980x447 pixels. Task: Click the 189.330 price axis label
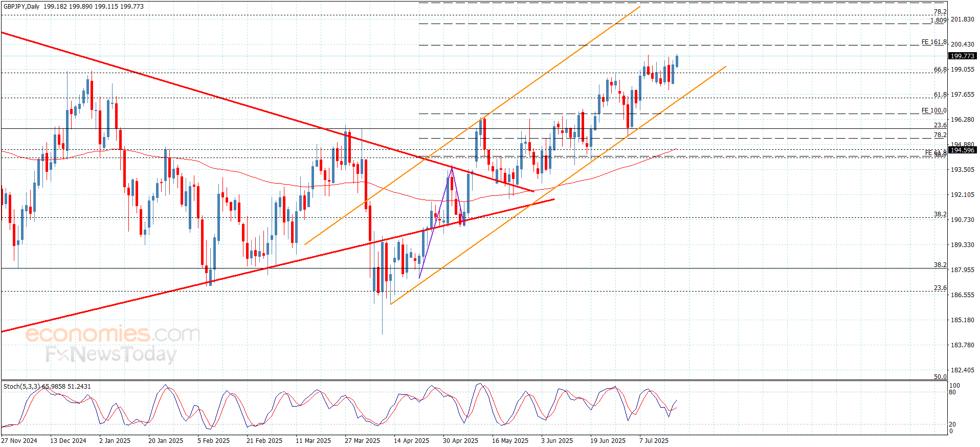click(962, 245)
